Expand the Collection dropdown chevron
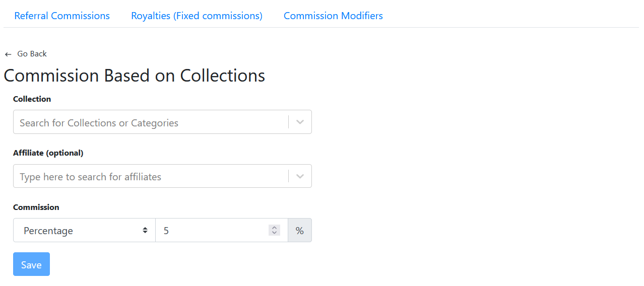644x286 pixels. coord(300,122)
